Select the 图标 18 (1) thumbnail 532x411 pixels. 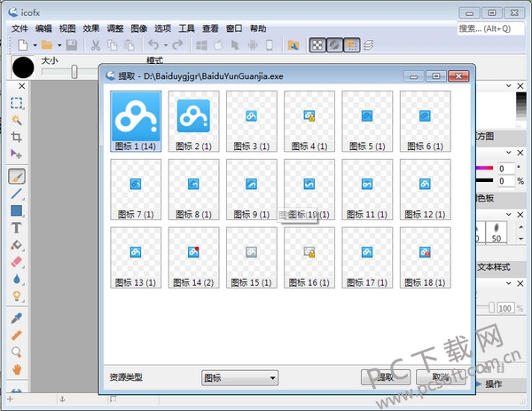coord(425,257)
